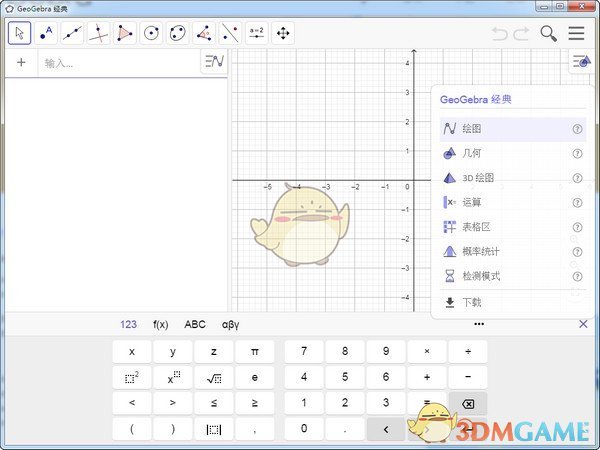
Task: Select the Perpendicular line tool
Action: pyautogui.click(x=99, y=33)
